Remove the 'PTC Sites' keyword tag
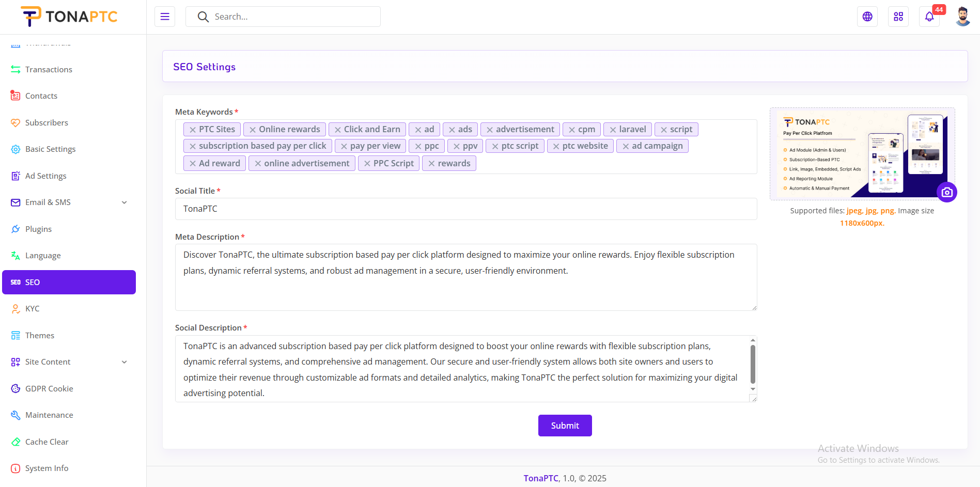This screenshot has height=487, width=980. point(193,130)
